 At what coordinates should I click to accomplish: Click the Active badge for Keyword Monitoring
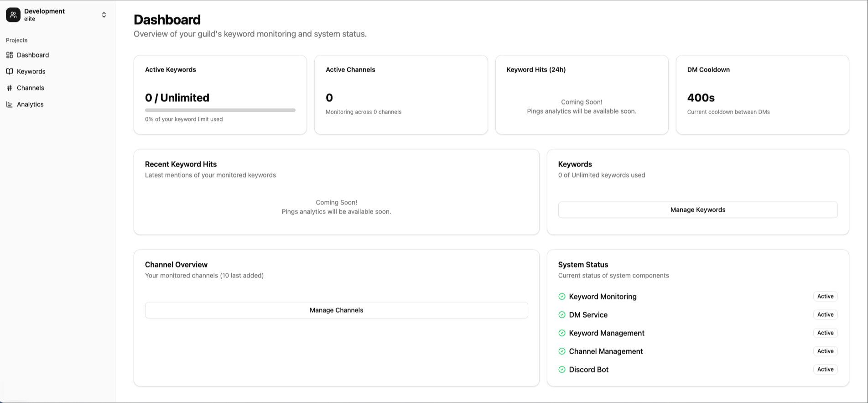point(825,296)
